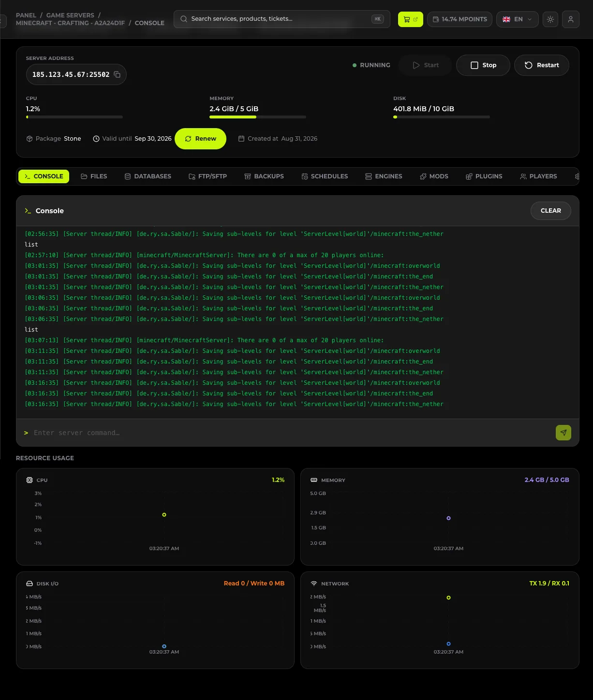593x700 pixels.
Task: Toggle the light/dark theme sun icon
Action: pyautogui.click(x=550, y=19)
